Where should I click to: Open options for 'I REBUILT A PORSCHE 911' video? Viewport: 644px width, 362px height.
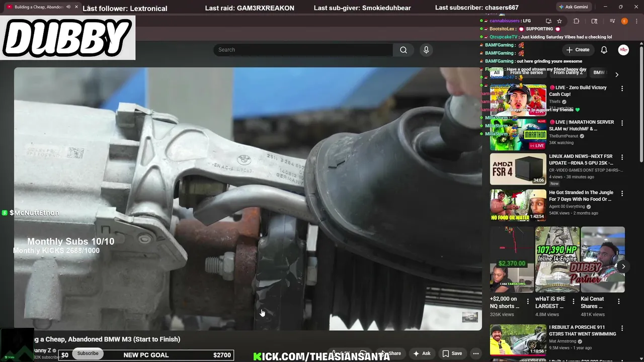(x=622, y=328)
